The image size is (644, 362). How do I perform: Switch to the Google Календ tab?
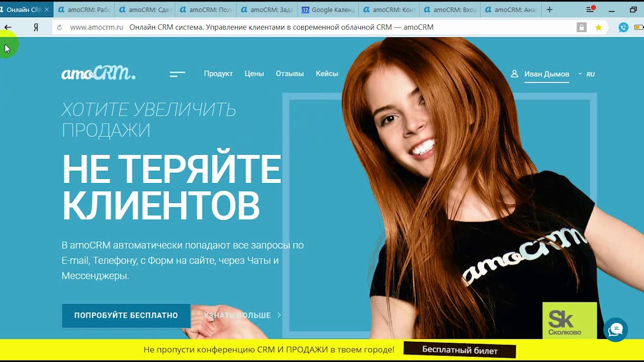point(328,10)
